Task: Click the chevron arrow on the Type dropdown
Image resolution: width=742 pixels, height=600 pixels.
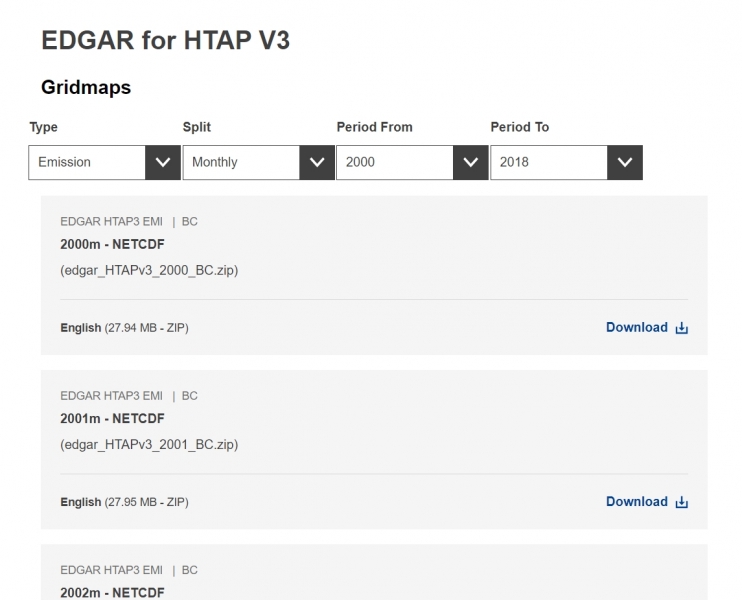Action: (162, 162)
